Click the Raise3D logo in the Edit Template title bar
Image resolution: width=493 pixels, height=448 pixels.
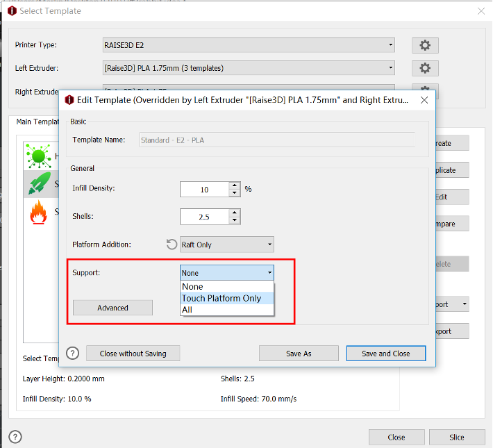tap(69, 100)
